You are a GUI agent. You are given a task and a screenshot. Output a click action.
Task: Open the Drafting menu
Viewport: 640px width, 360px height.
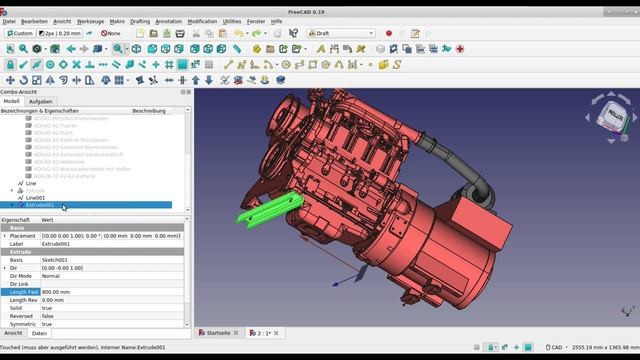coord(140,21)
